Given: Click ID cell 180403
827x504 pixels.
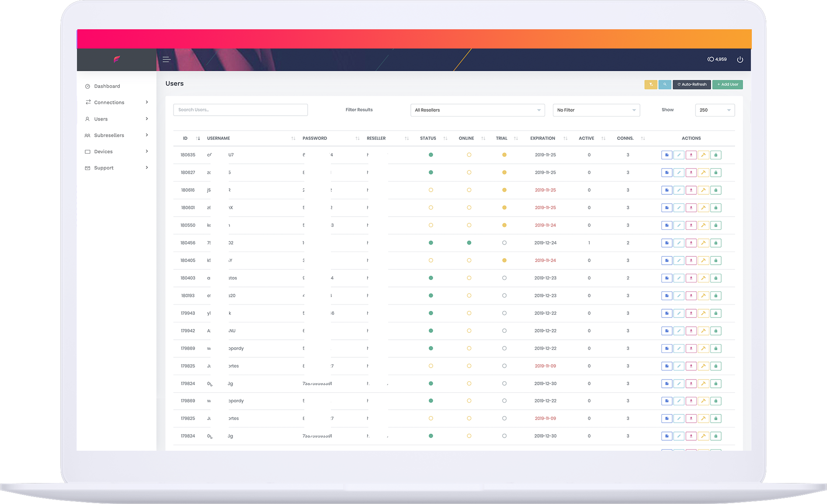Looking at the screenshot, I should [x=188, y=278].
